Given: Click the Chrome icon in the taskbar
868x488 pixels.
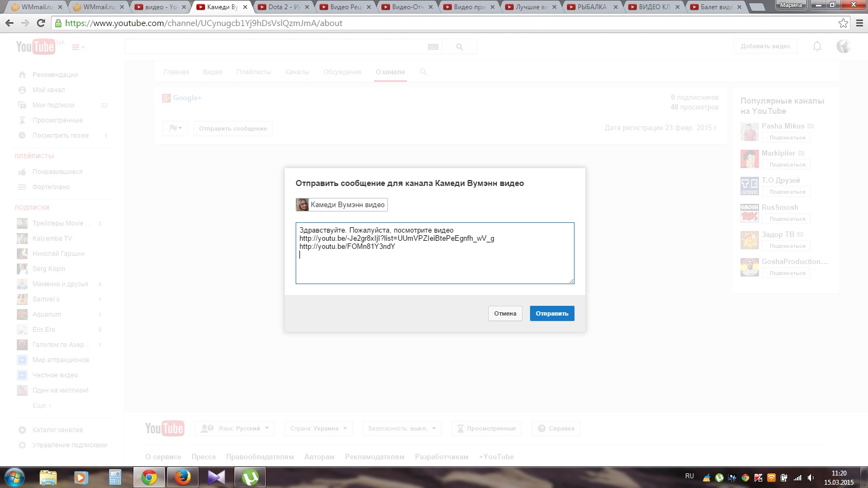Looking at the screenshot, I should click(149, 477).
